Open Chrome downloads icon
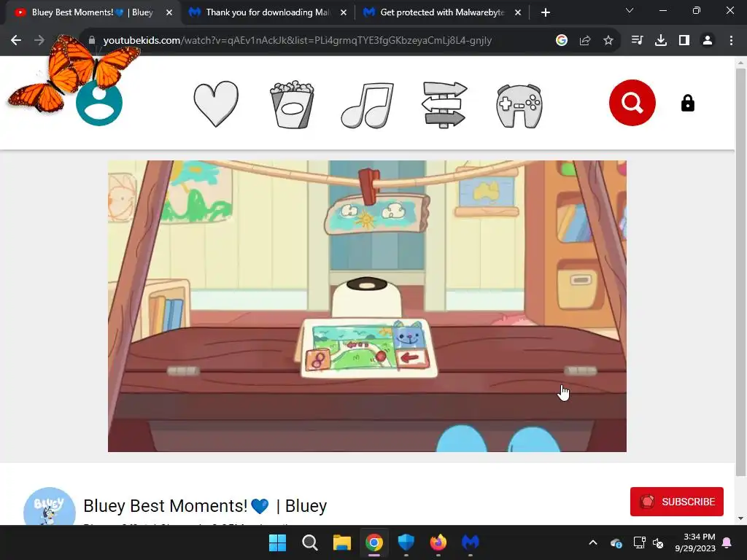Viewport: 747px width, 560px height. [661, 41]
